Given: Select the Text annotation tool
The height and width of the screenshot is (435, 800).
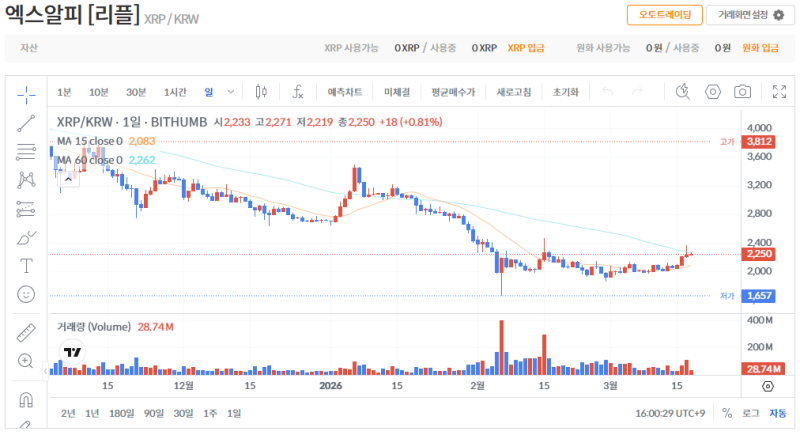Looking at the screenshot, I should [x=26, y=266].
